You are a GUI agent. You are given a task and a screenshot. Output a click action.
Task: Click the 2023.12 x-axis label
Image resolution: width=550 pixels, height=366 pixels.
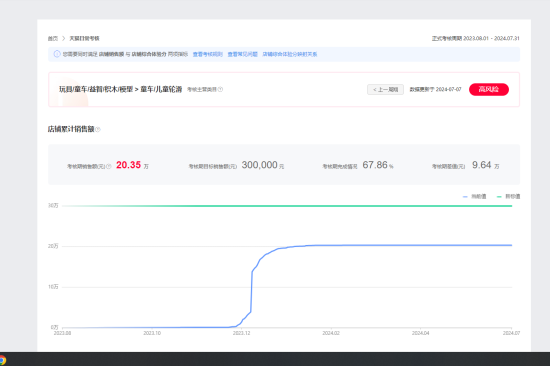[241, 333]
